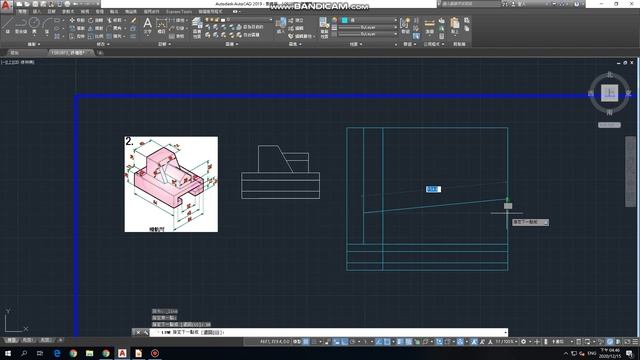
Task: Expand the Draw (繪製) panel
Action: pyautogui.click(x=34, y=44)
